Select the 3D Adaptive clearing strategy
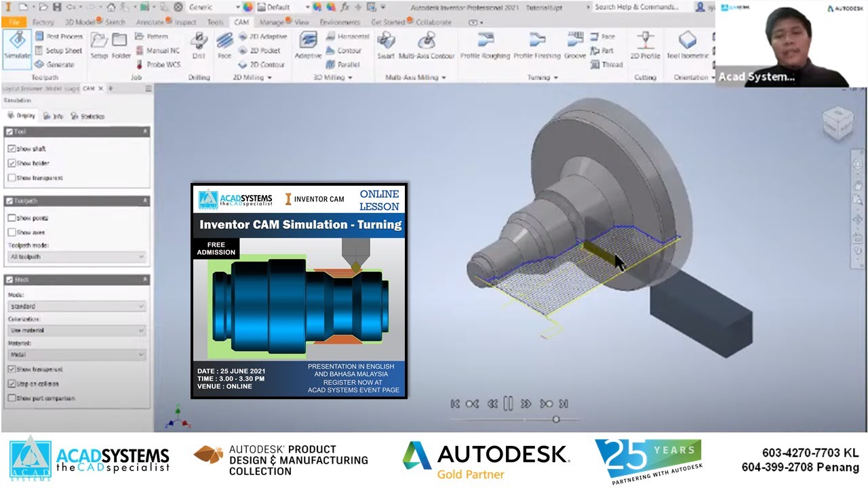The image size is (868, 488). point(308,46)
